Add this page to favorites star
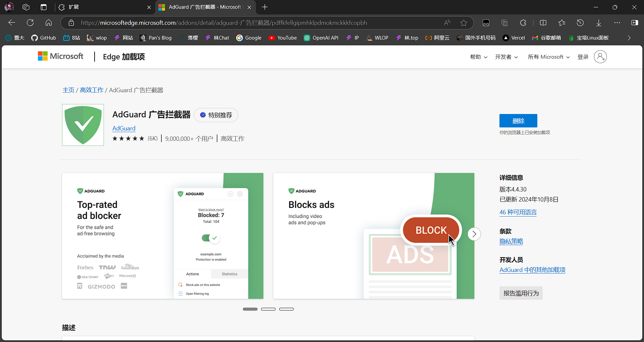This screenshot has width=644, height=342. [464, 23]
